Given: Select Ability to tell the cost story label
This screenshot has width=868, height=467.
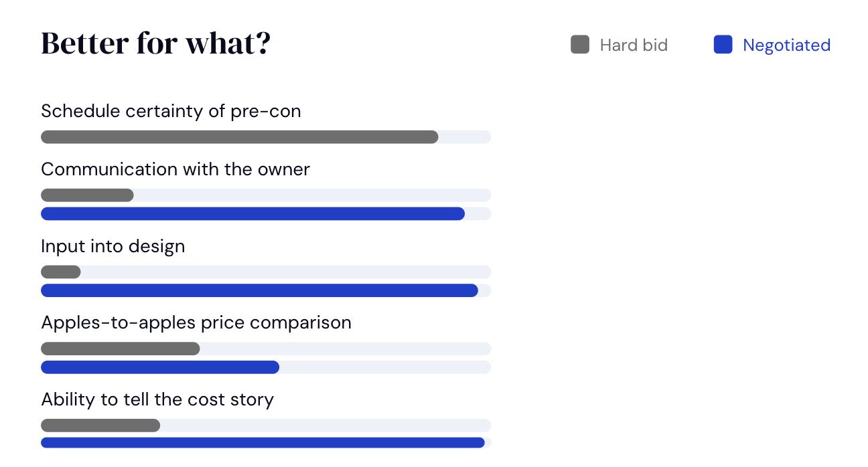Looking at the screenshot, I should [157, 399].
